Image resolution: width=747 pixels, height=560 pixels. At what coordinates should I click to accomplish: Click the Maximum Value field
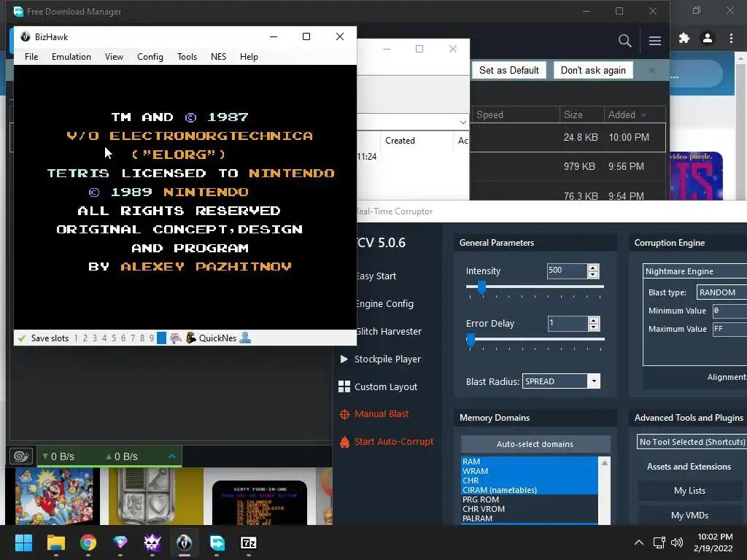click(x=729, y=329)
